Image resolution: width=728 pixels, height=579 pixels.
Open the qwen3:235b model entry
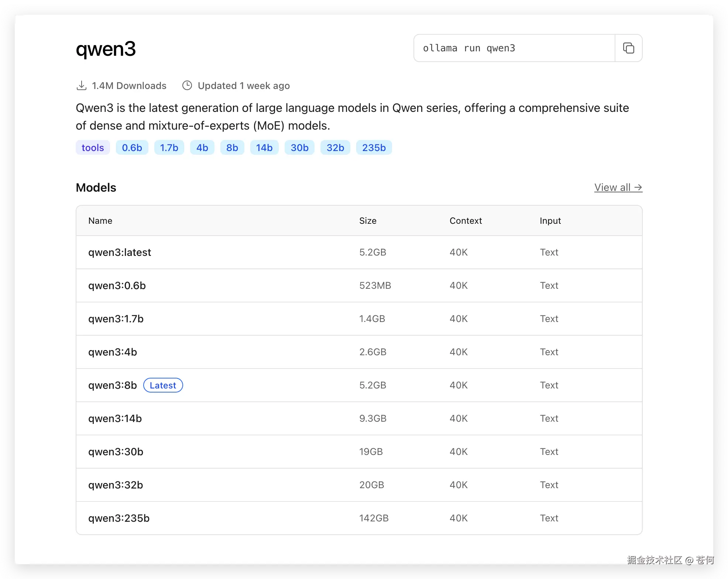click(119, 518)
